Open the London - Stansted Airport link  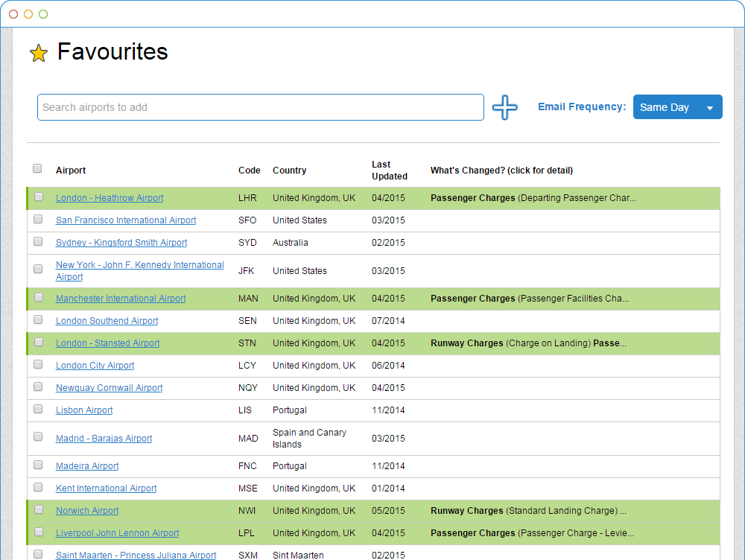tap(107, 343)
